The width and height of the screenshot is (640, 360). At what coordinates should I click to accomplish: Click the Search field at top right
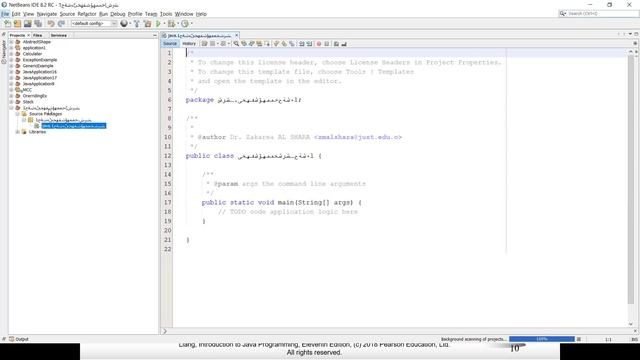coord(598,13)
